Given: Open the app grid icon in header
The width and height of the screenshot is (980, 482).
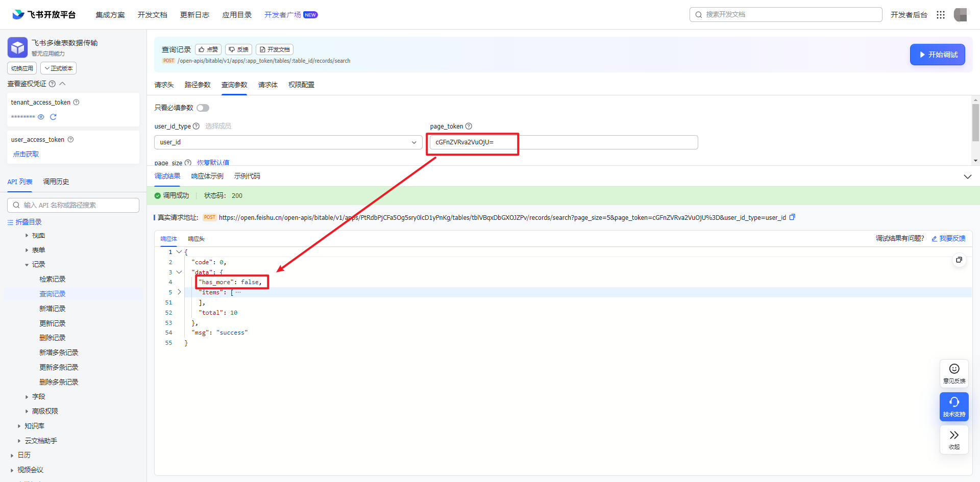Looking at the screenshot, I should 941,15.
